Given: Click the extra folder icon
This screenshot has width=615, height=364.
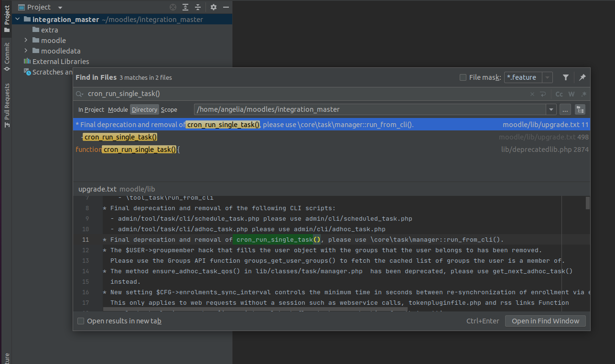Looking at the screenshot, I should (36, 30).
